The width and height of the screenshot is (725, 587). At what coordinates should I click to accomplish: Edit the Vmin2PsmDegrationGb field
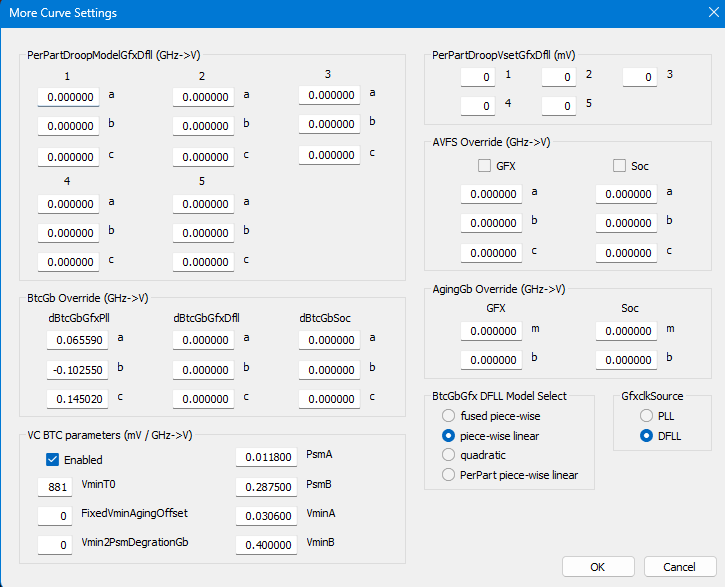tap(55, 545)
